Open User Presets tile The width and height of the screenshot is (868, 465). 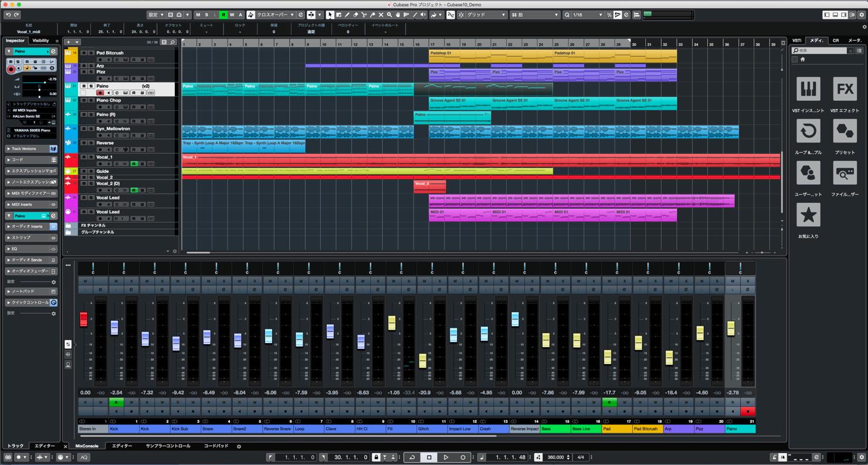pyautogui.click(x=808, y=173)
